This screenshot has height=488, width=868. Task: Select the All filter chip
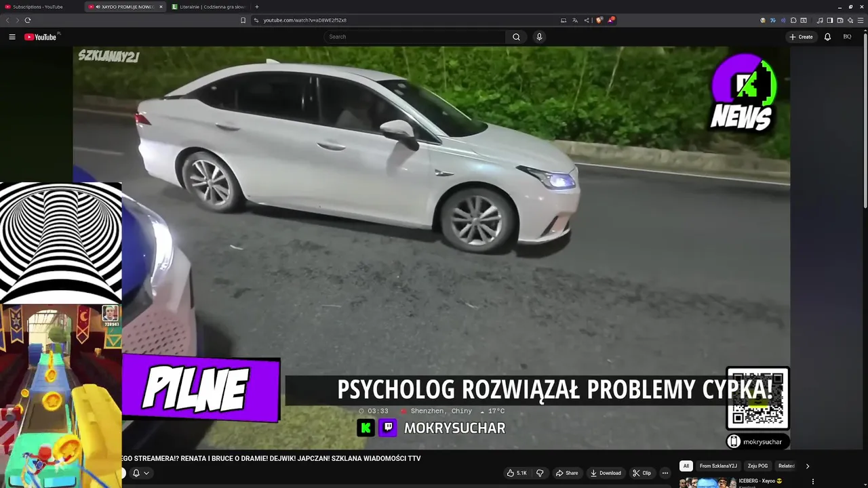tap(686, 466)
